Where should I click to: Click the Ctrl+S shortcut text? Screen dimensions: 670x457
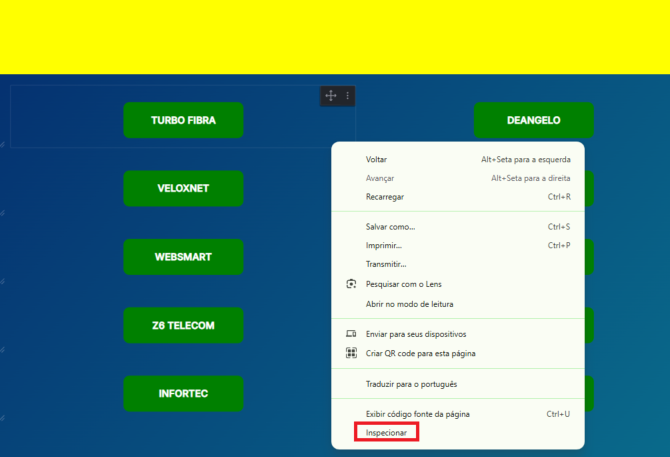coord(559,227)
